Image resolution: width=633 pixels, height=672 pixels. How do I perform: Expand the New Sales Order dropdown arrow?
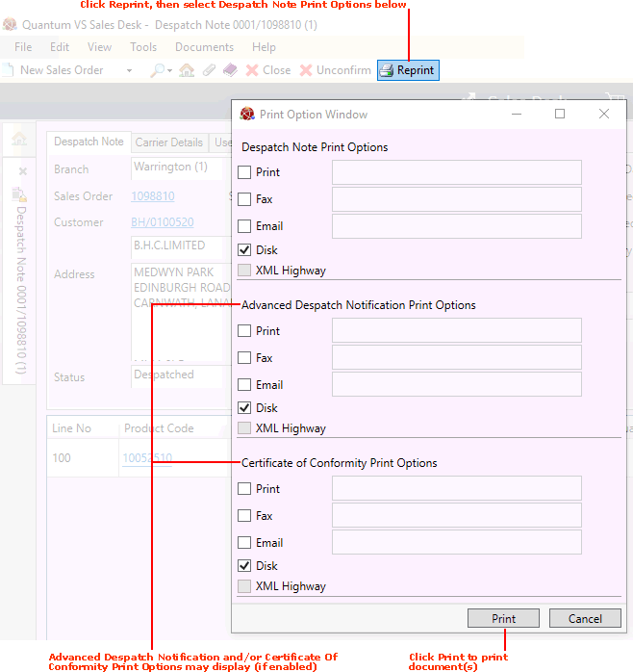click(x=129, y=70)
